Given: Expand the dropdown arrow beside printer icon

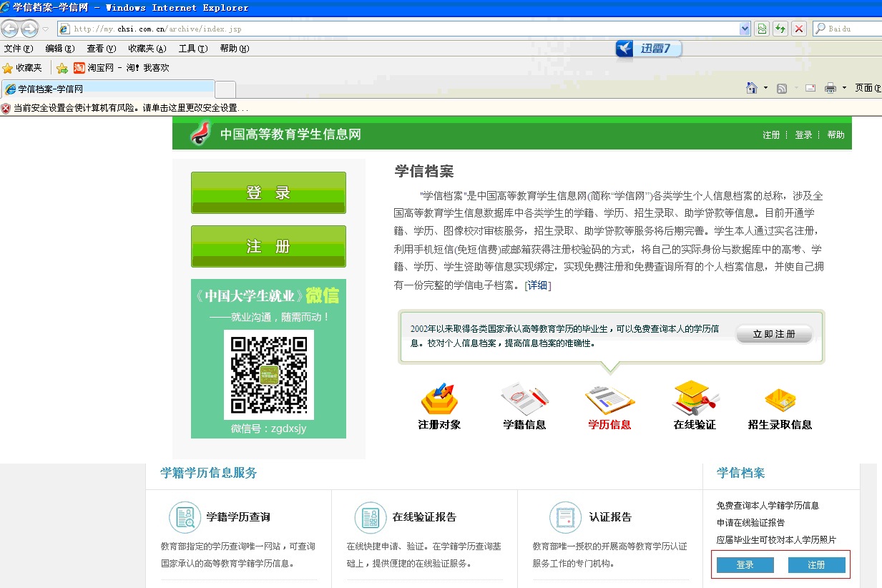Looking at the screenshot, I should click(844, 88).
